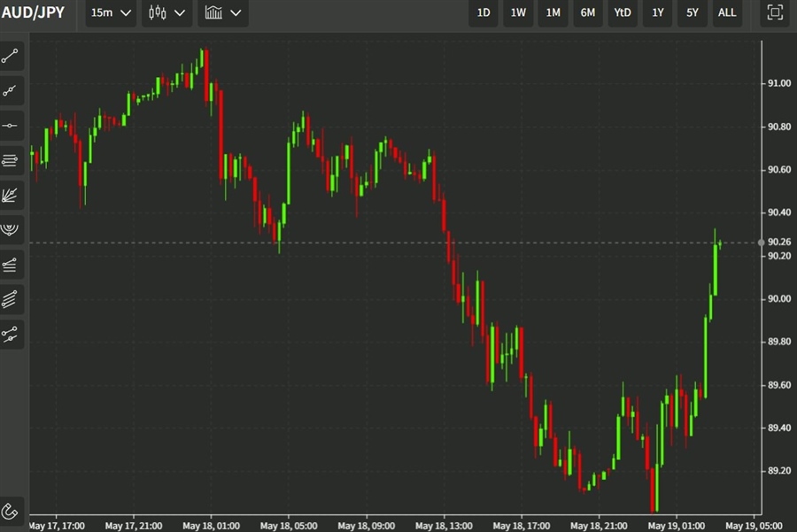Open the 15m interval dropdown
The height and width of the screenshot is (532, 797).
tap(111, 12)
